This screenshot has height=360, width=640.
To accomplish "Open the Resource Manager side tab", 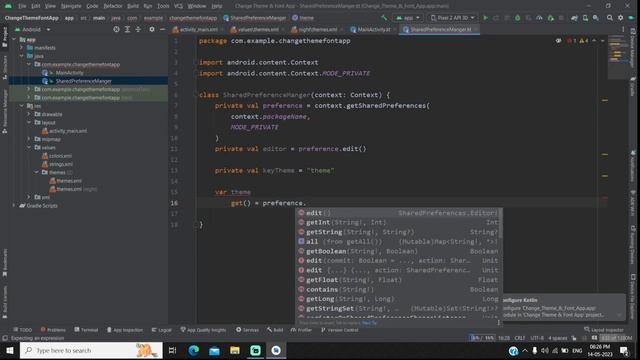I will pyautogui.click(x=4, y=112).
